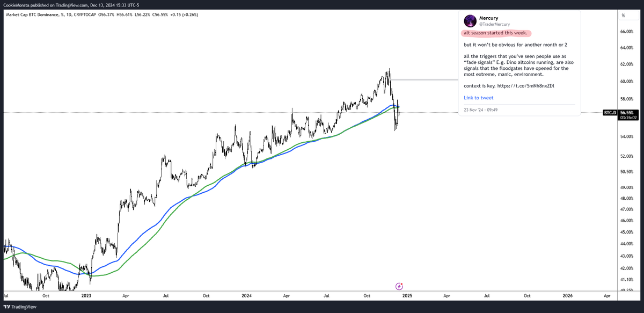Open Mercury's profile avatar picture

470,21
